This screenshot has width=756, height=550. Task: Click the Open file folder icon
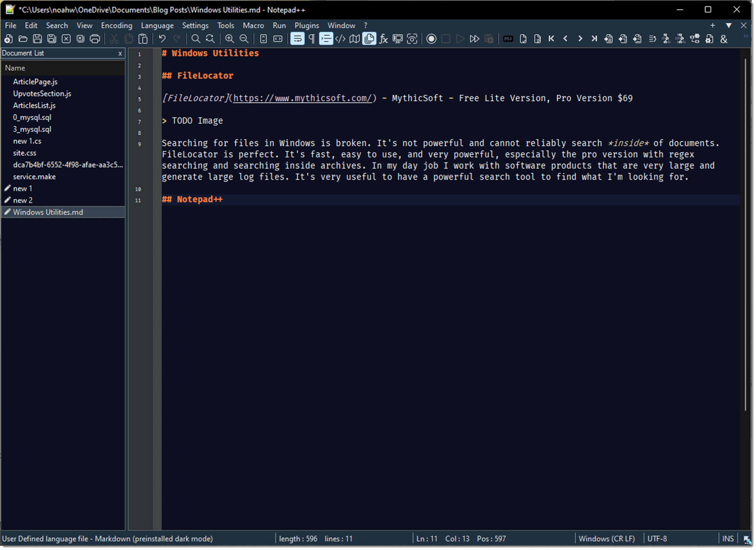click(23, 39)
